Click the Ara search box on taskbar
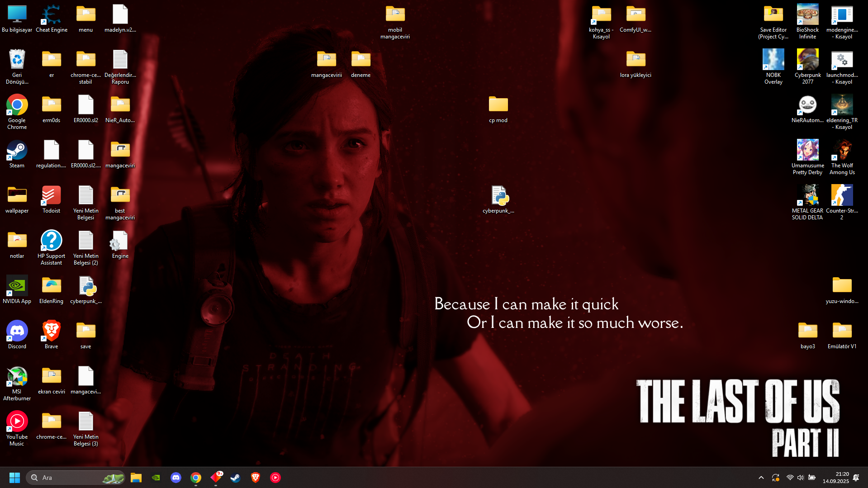Viewport: 868px width, 488px height. pos(76,478)
